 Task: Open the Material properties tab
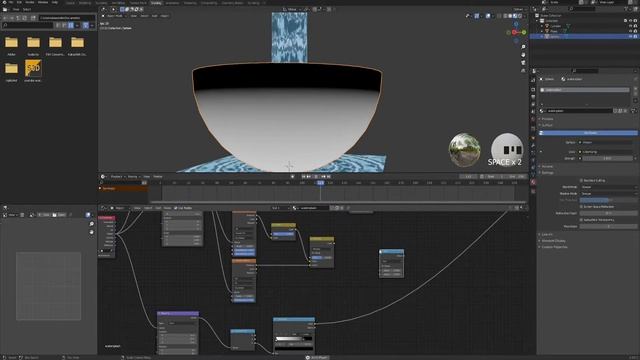[533, 182]
